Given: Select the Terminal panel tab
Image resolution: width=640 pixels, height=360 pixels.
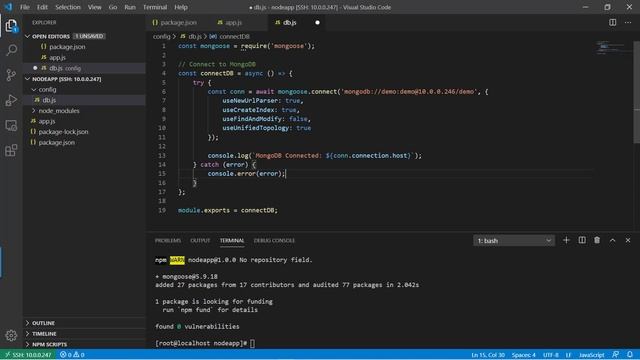Looking at the screenshot, I should (232, 240).
